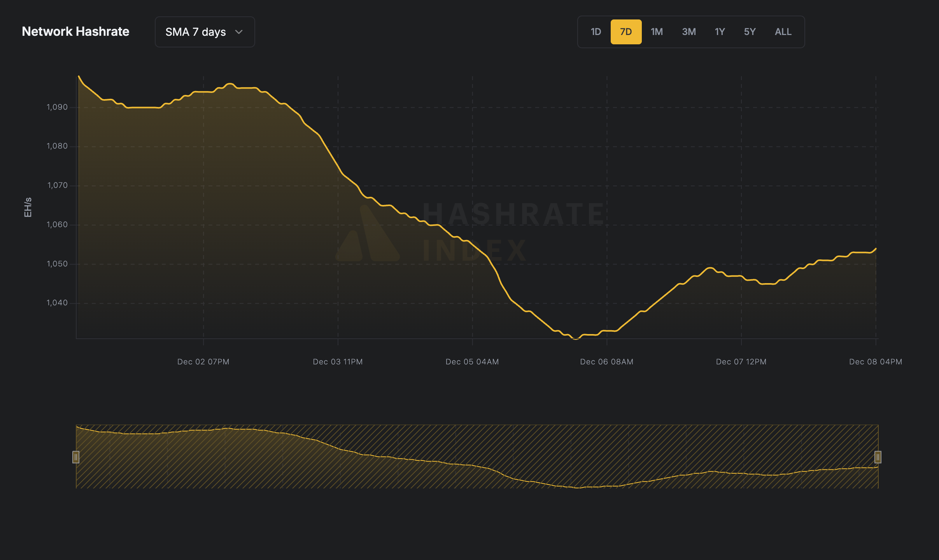Image resolution: width=939 pixels, height=560 pixels.
Task: Click the chevron next to SMA 7 days
Action: click(x=238, y=32)
